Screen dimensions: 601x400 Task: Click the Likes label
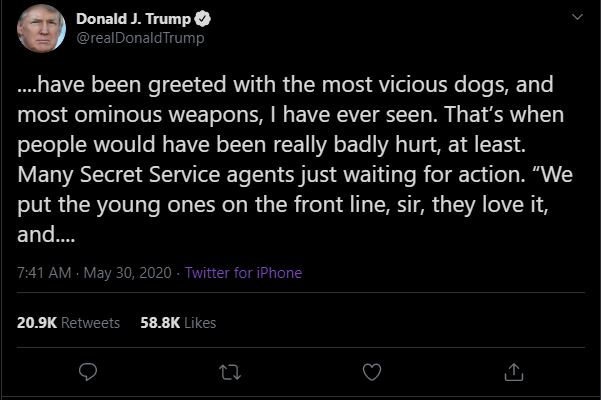[x=200, y=322]
